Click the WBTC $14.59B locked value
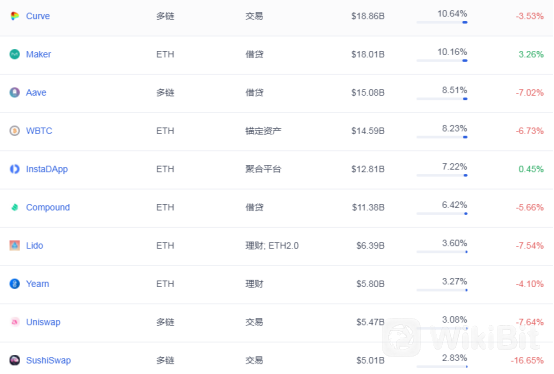This screenshot has height=374, width=554. 368,131
